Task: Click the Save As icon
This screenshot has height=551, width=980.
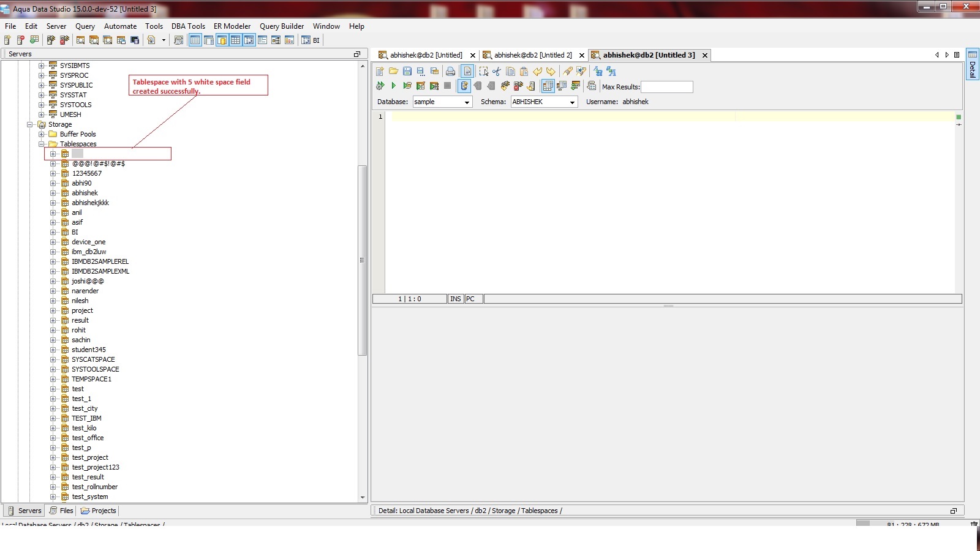Action: [420, 72]
